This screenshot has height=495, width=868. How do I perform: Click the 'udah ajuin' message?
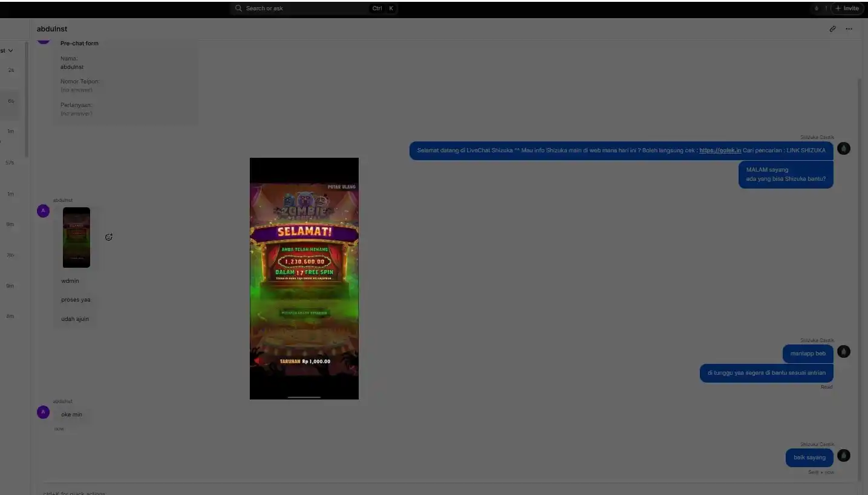point(75,319)
